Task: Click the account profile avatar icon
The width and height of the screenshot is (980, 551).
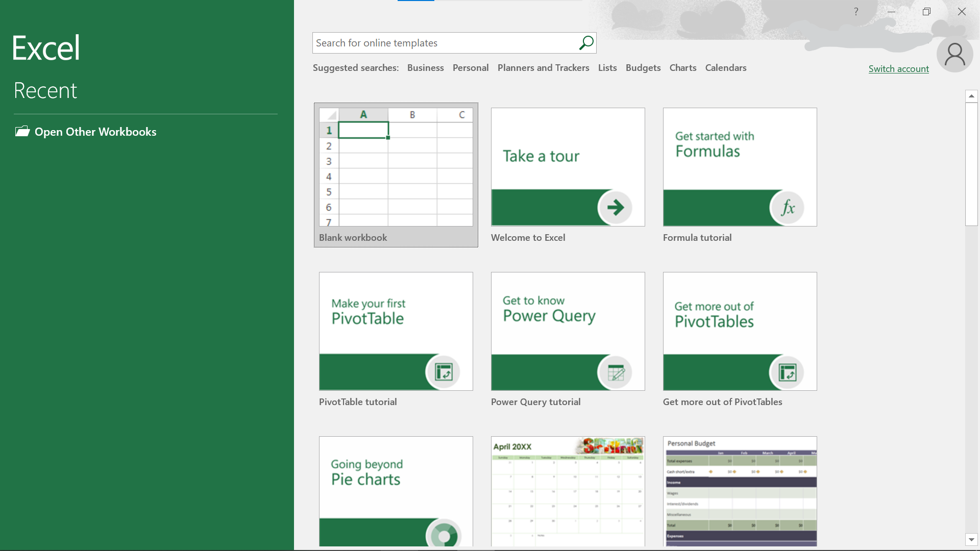Action: (x=954, y=54)
